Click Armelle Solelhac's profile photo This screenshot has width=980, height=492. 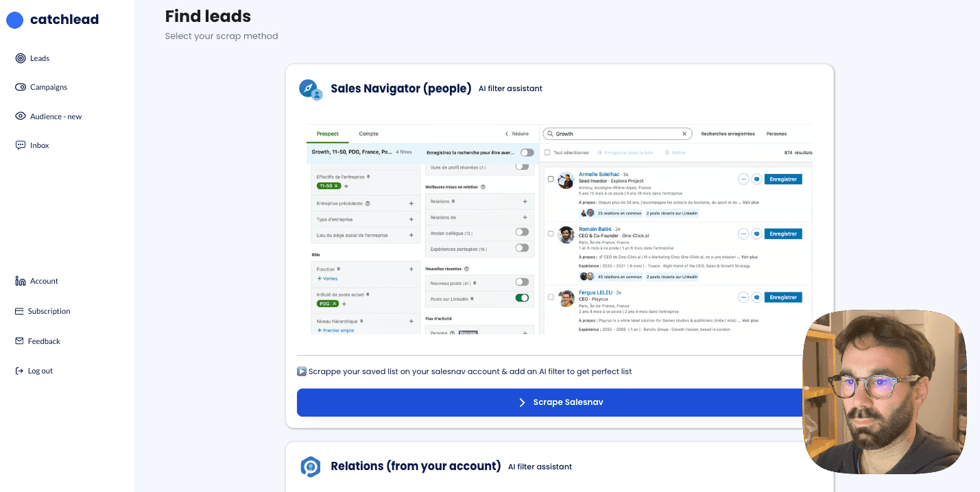(566, 180)
